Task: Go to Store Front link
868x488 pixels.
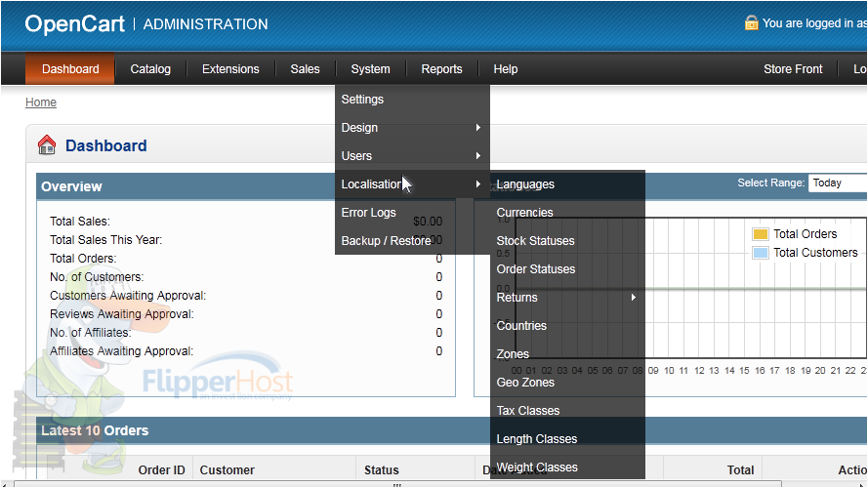Action: click(793, 69)
